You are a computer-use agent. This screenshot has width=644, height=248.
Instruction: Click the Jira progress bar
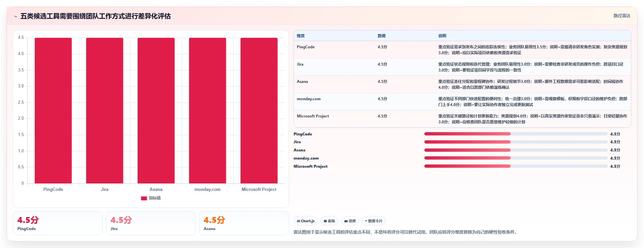tap(516, 142)
